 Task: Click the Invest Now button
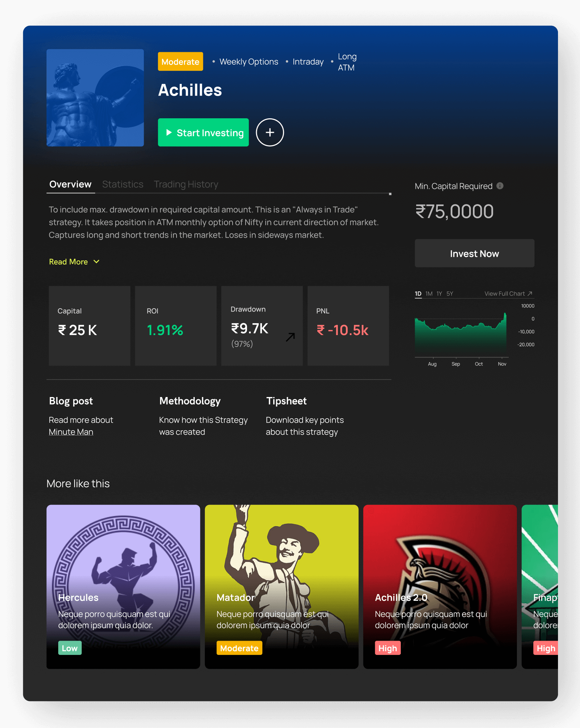coord(474,253)
